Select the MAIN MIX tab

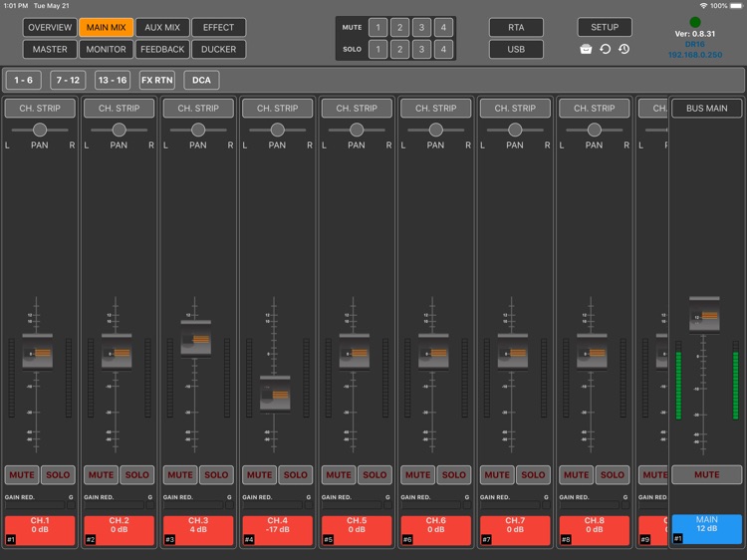click(106, 27)
